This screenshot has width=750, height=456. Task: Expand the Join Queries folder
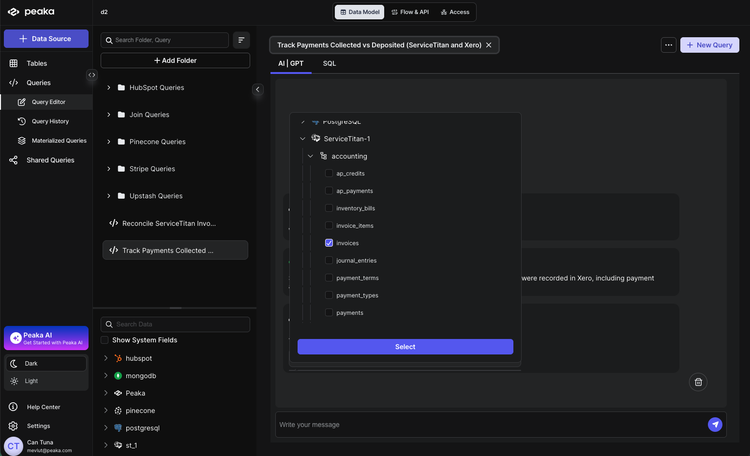coord(109,115)
